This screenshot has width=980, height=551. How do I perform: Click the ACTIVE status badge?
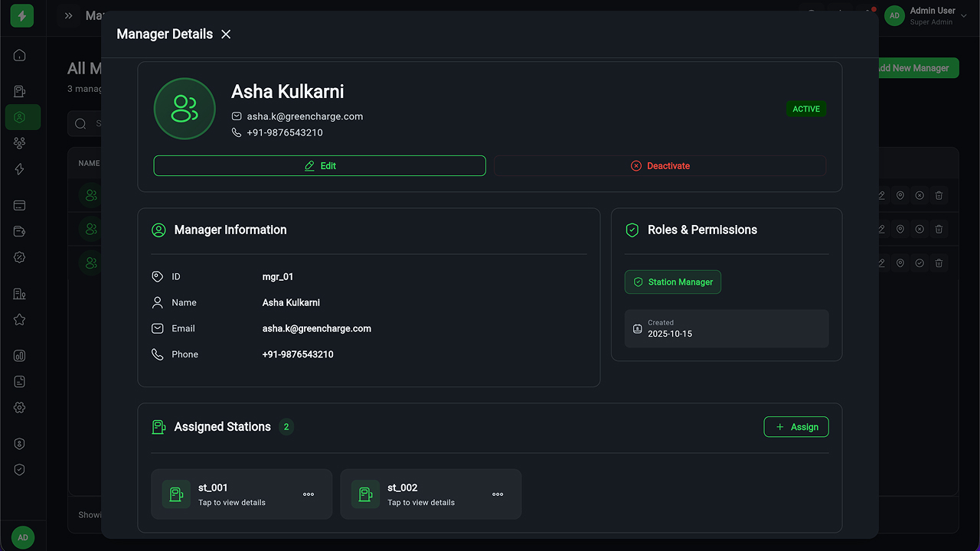click(806, 109)
